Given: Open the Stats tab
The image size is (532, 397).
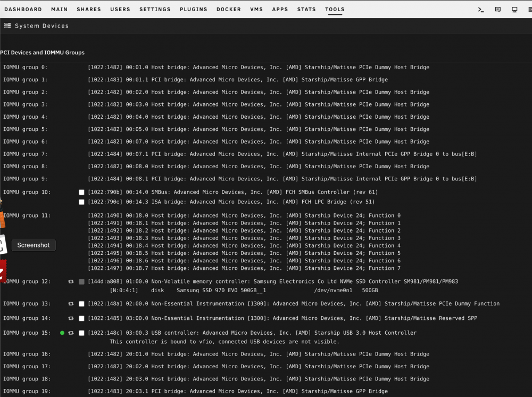Looking at the screenshot, I should [306, 10].
